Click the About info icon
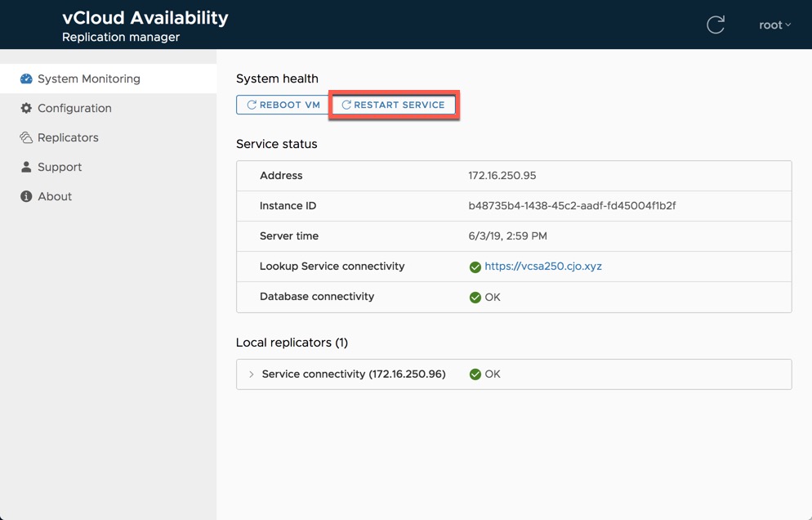This screenshot has width=812, height=520. [26, 196]
